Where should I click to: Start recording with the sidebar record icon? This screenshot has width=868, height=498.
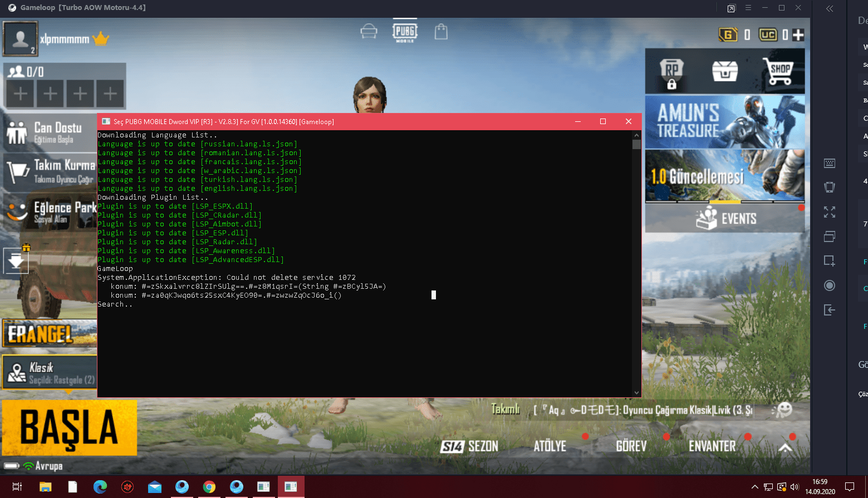pos(830,285)
